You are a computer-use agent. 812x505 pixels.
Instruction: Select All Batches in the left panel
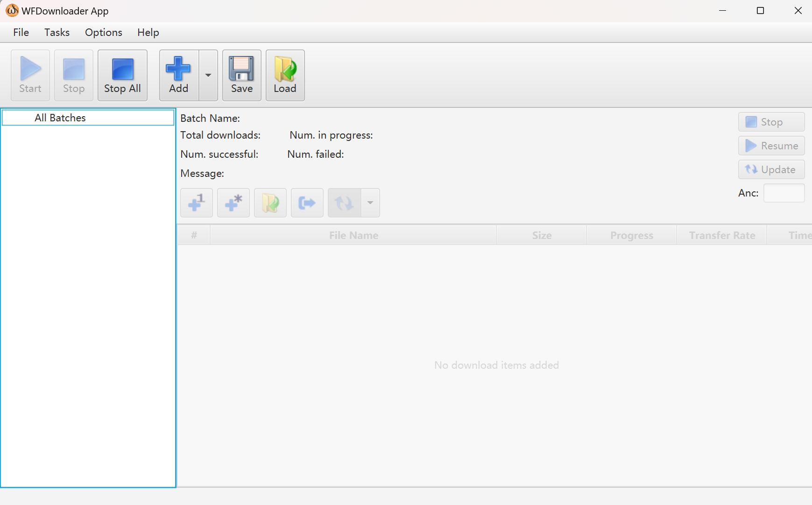pos(60,118)
